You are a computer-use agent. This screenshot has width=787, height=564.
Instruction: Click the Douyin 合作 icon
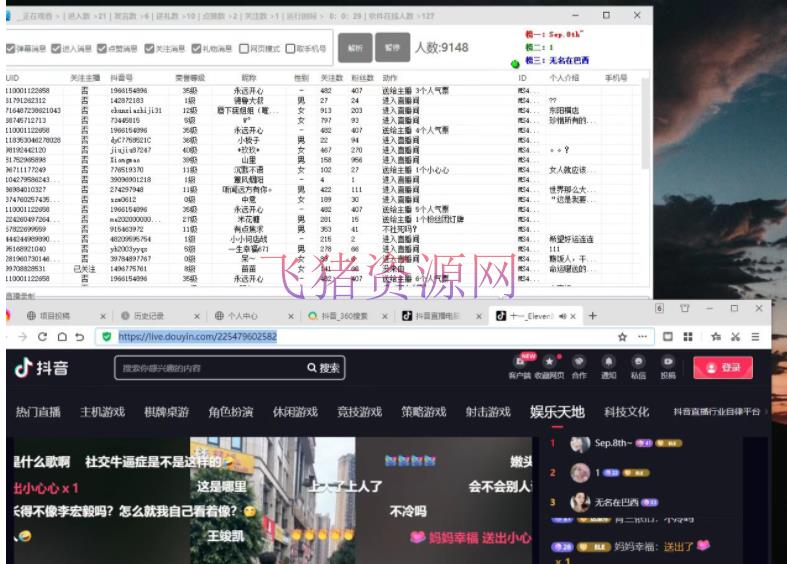(579, 362)
